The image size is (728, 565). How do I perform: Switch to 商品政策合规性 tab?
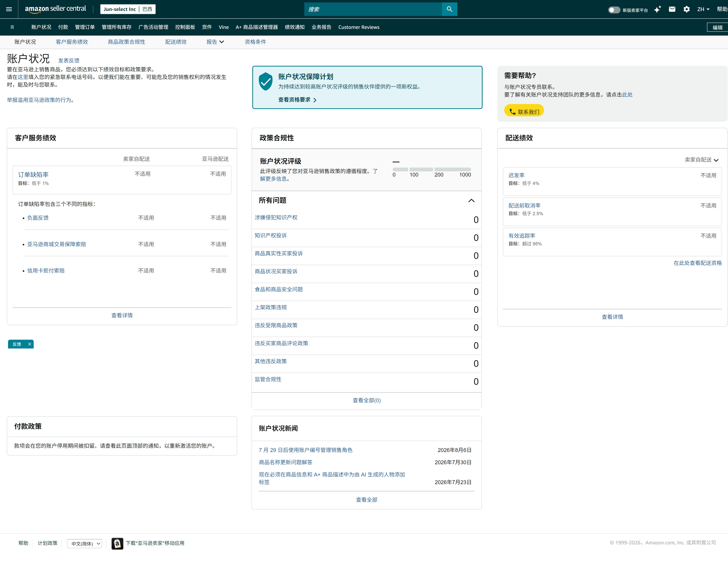pos(126,42)
